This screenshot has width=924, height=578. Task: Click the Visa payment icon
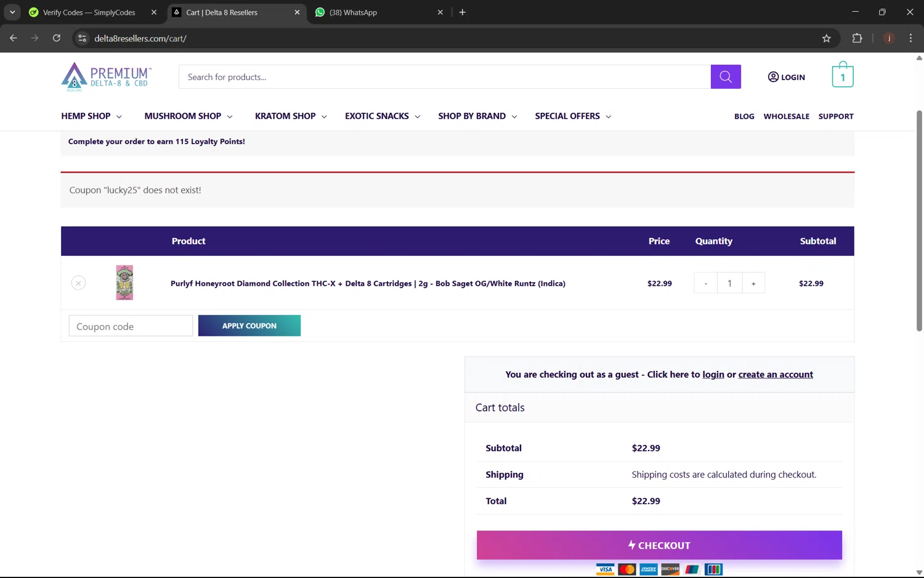click(x=605, y=569)
